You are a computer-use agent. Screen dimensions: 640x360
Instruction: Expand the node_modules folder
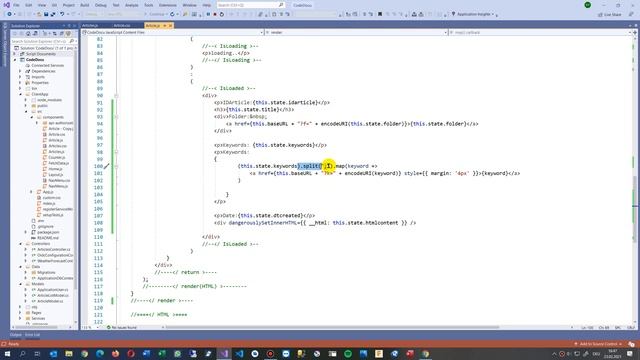pyautogui.click(x=26, y=100)
